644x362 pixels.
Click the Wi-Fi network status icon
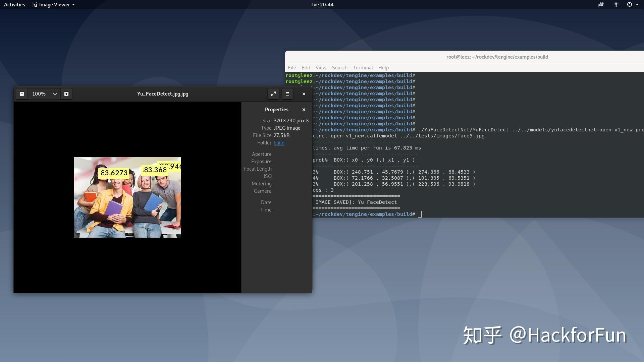click(x=616, y=4)
